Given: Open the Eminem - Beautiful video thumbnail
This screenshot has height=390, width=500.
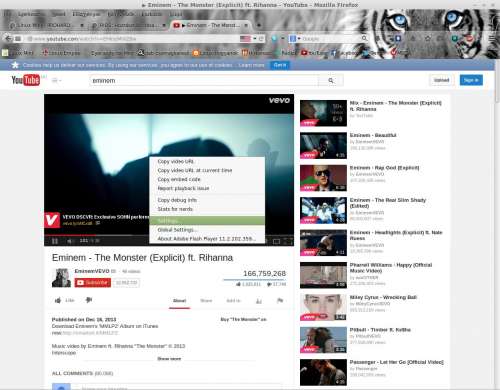Looking at the screenshot, I should [323, 145].
